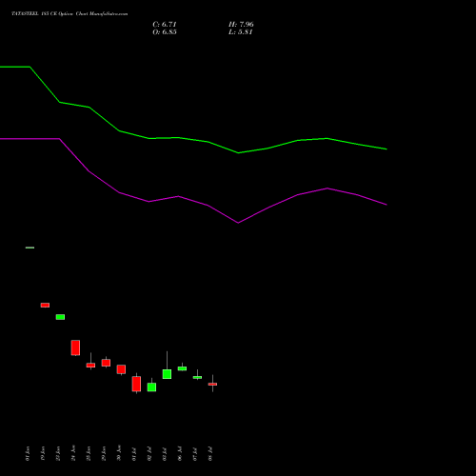476x476 pixels.
Task: Click the red candlestick for 25 Jun
Action: (90, 365)
